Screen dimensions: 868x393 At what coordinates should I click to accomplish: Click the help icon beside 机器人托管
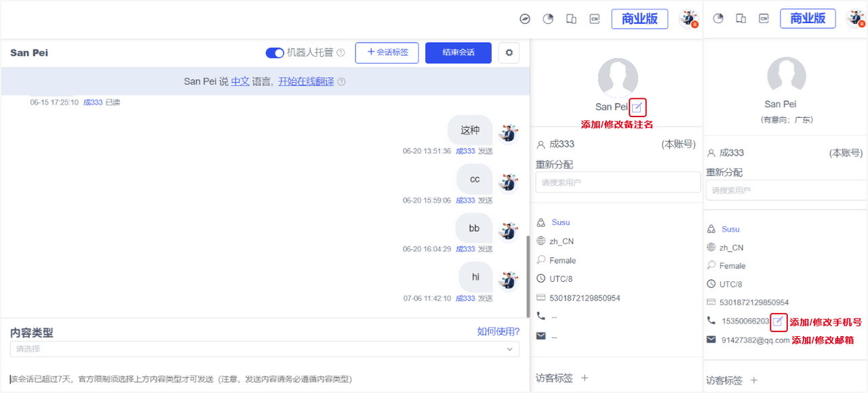[341, 53]
